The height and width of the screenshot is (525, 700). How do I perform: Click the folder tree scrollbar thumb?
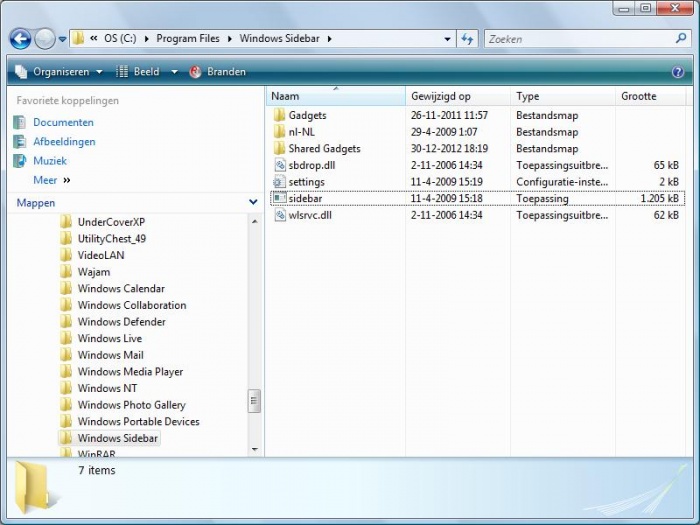254,401
